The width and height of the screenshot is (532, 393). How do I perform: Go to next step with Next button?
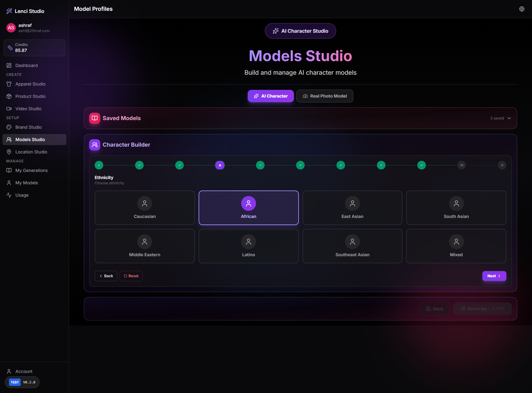tap(494, 276)
